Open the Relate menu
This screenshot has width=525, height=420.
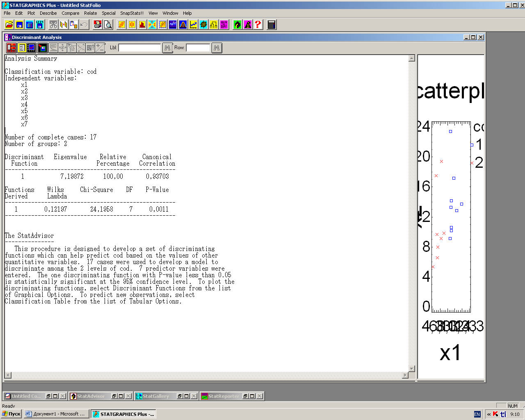click(91, 13)
